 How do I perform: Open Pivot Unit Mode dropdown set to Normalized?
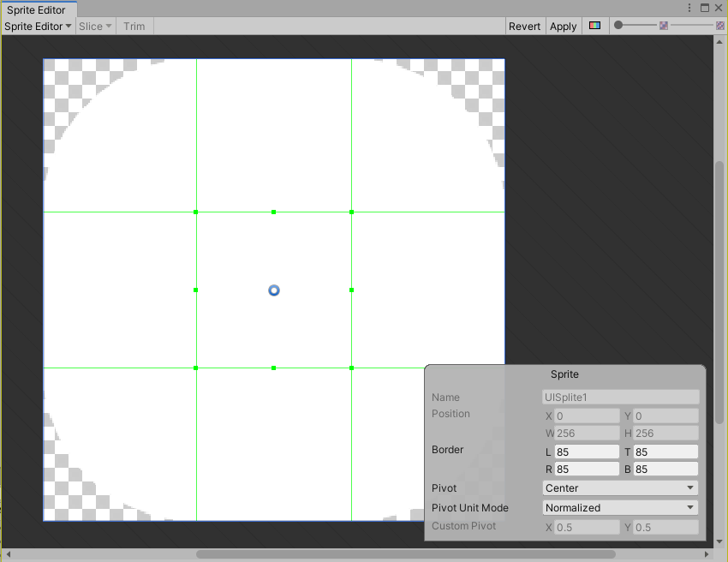[x=620, y=508]
